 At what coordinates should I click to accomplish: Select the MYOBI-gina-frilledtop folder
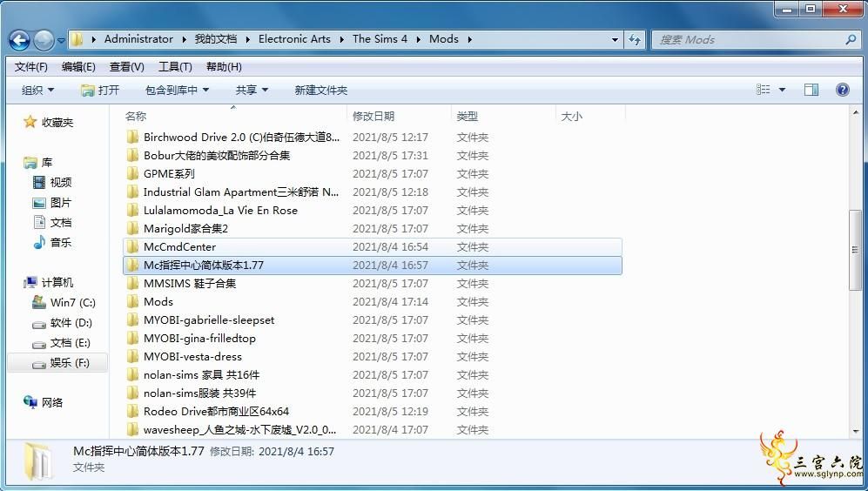373,339
